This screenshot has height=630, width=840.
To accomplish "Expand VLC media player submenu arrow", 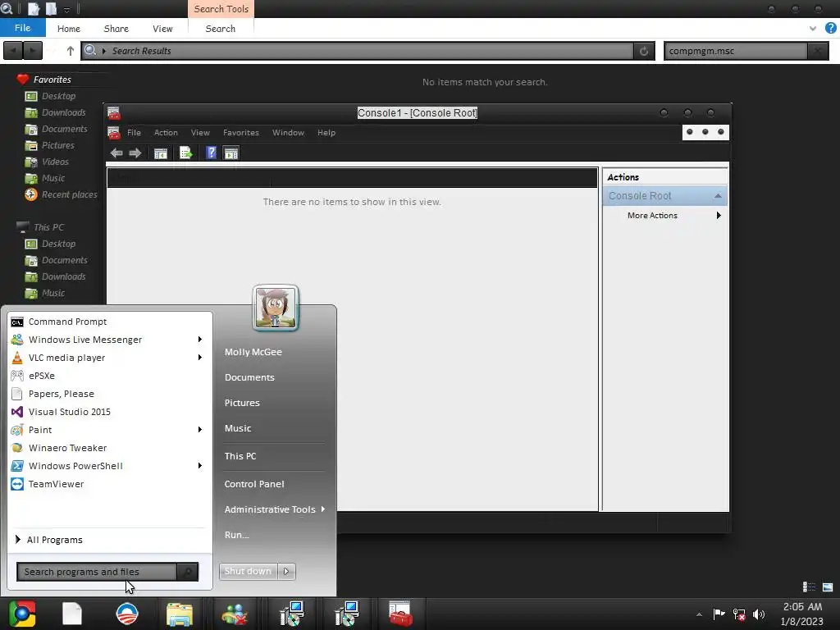I will [x=200, y=358].
